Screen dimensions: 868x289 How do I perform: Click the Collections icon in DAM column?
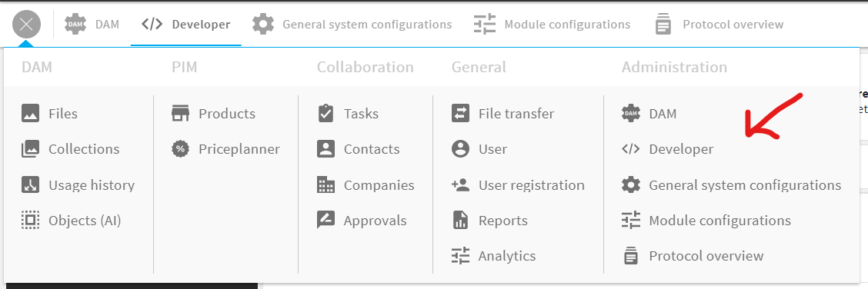click(31, 149)
